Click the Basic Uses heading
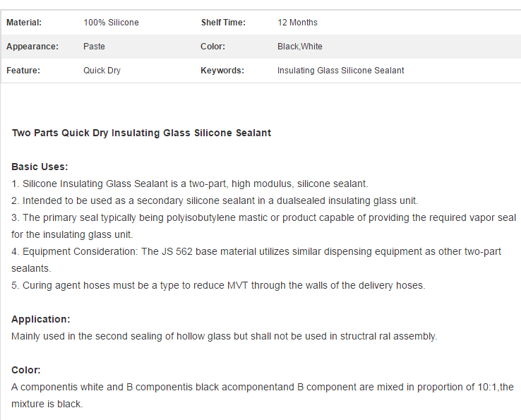 (40, 167)
